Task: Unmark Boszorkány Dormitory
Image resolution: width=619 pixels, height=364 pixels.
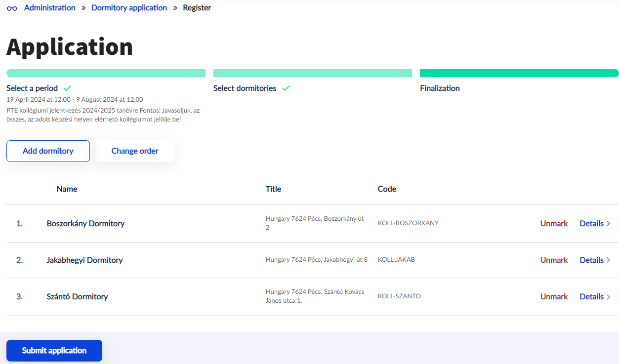Action: pos(554,223)
